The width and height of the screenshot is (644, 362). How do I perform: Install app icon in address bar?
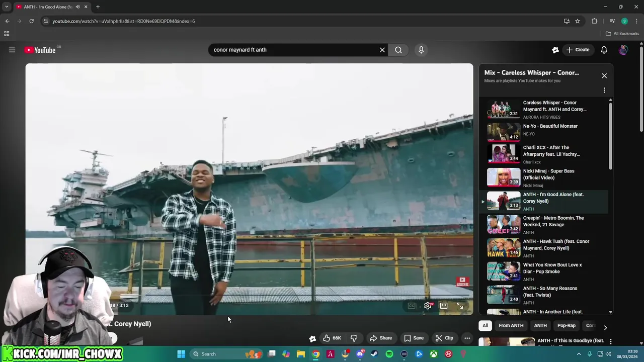tap(567, 21)
